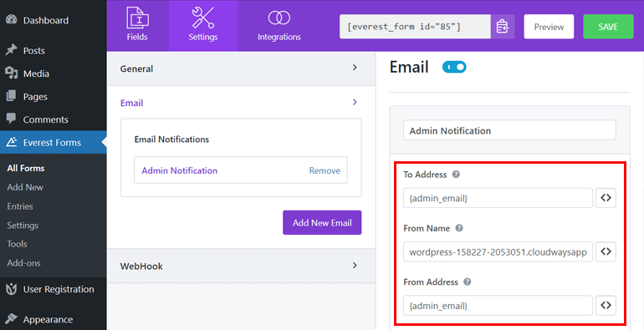Toggle the Email notification switch off
Screen dimensions: 644x330
click(454, 67)
